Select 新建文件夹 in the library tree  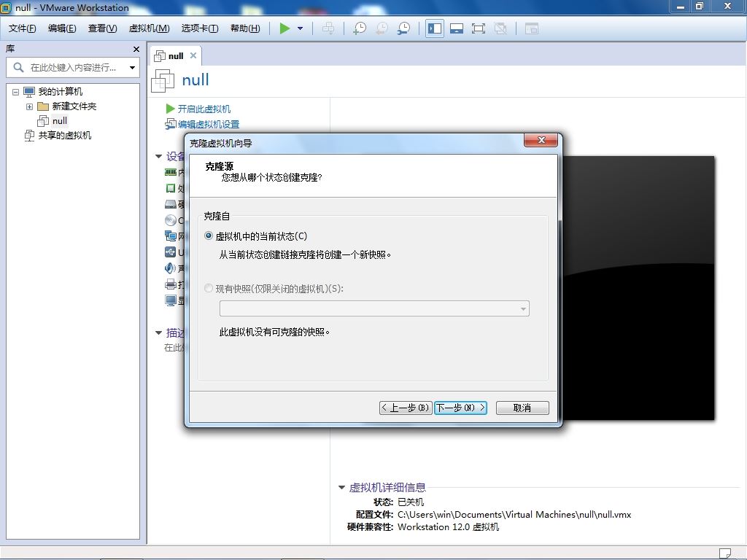[x=74, y=106]
